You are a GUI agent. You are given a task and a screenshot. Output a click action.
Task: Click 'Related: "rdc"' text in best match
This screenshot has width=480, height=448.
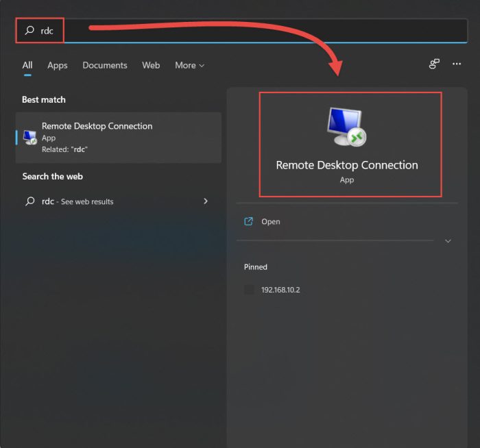pyautogui.click(x=64, y=149)
